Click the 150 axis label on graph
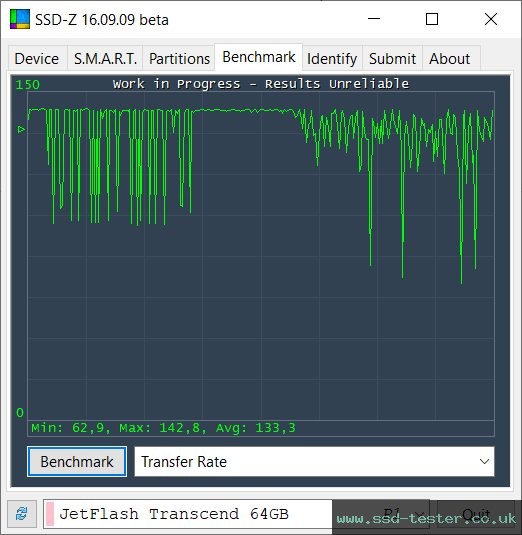Viewport: 522px width, 535px height. coord(28,85)
